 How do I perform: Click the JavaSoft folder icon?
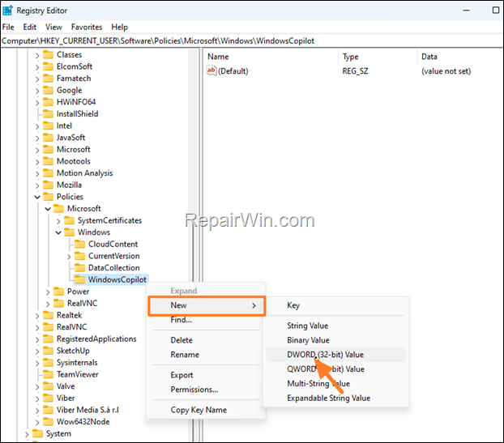tap(49, 138)
